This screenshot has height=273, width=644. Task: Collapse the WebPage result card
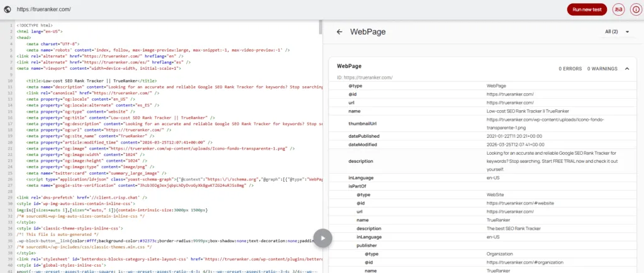click(627, 69)
